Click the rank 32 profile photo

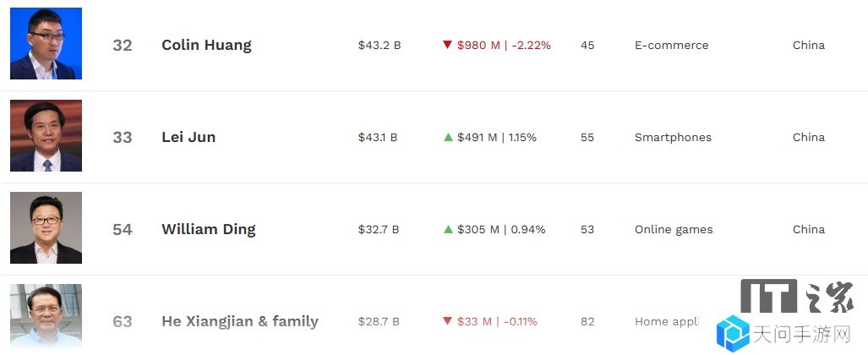pyautogui.click(x=46, y=44)
